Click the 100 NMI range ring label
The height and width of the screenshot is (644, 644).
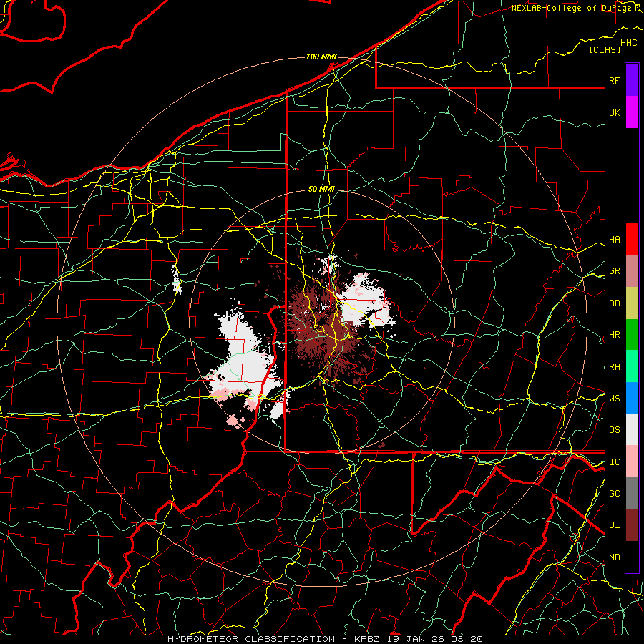click(321, 57)
